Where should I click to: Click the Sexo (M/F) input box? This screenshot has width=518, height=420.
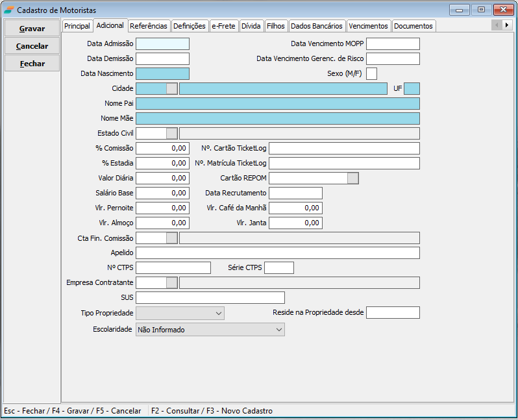pyautogui.click(x=371, y=74)
